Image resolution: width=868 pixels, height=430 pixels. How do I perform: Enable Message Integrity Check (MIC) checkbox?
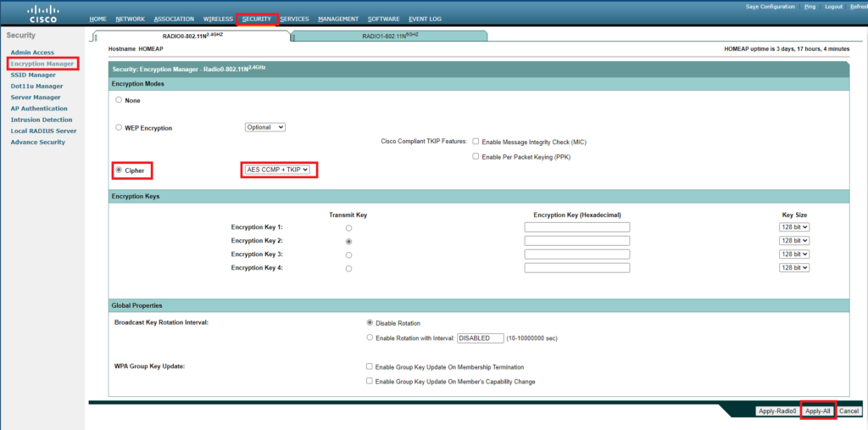[x=476, y=142]
